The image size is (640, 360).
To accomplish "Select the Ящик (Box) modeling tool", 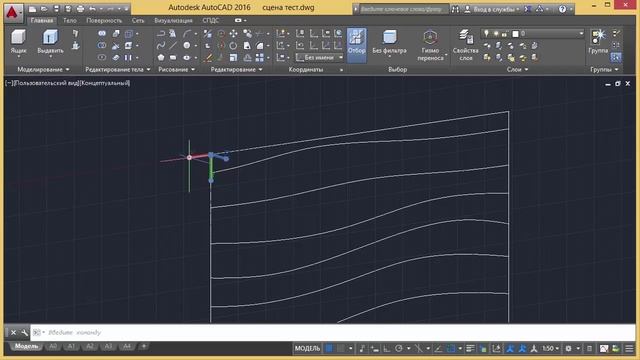I will (18, 41).
